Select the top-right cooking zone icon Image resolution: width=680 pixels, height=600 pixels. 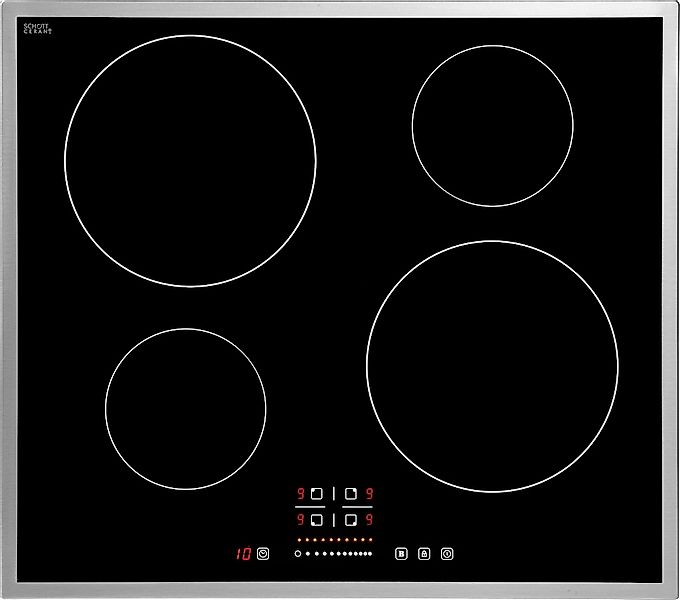[x=351, y=494]
